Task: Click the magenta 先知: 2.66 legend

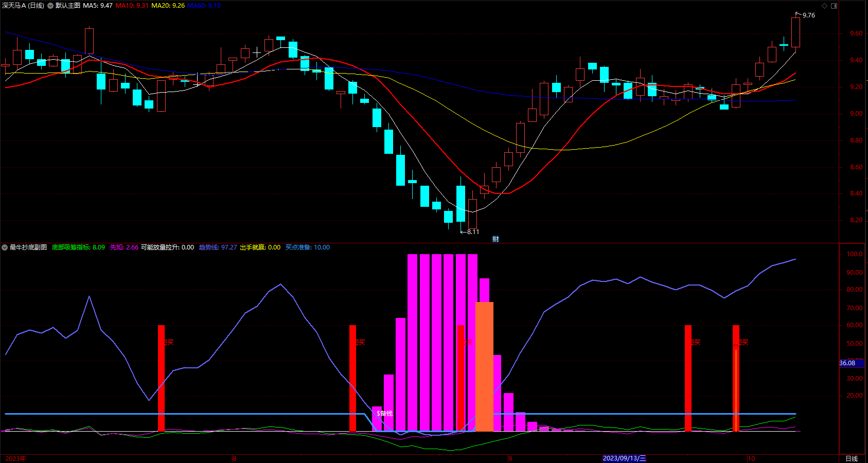Action: point(124,247)
